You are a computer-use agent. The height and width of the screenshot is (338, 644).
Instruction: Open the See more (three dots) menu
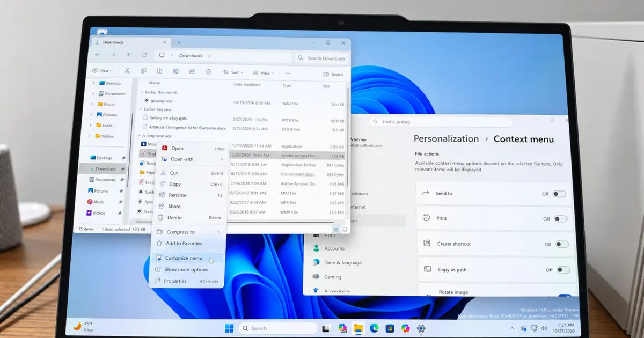[x=288, y=74]
